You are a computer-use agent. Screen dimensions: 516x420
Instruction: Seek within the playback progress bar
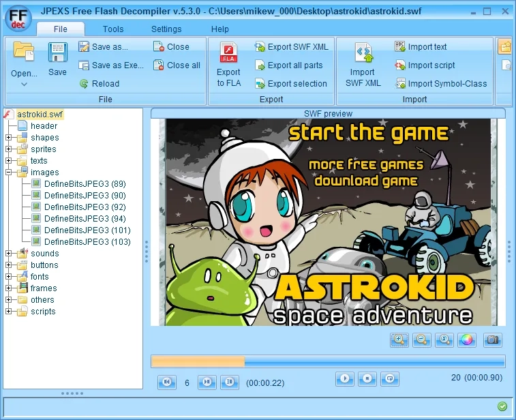click(x=328, y=361)
